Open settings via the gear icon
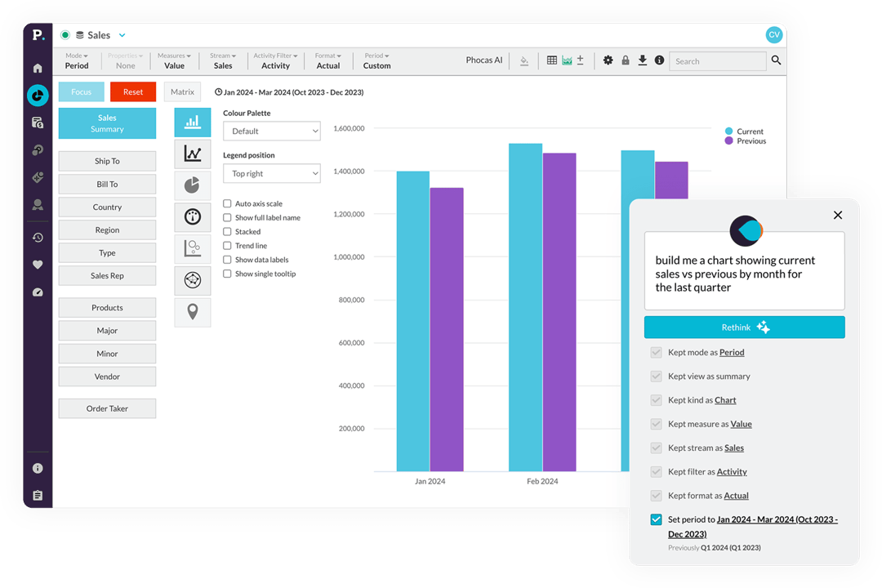 click(x=608, y=60)
